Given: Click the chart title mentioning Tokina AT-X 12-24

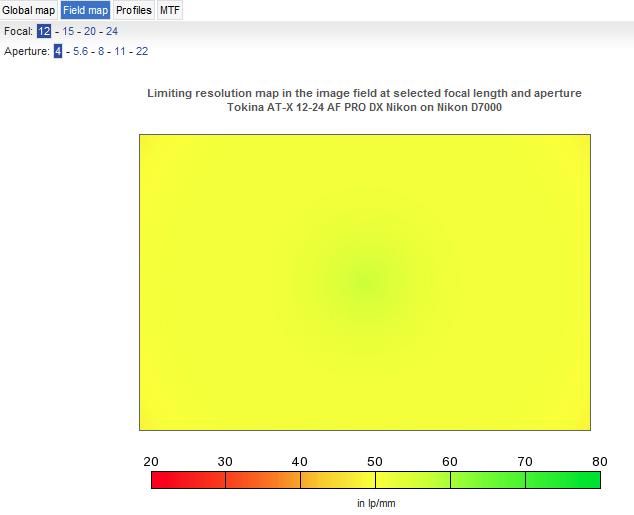Looking at the screenshot, I should (x=364, y=108).
